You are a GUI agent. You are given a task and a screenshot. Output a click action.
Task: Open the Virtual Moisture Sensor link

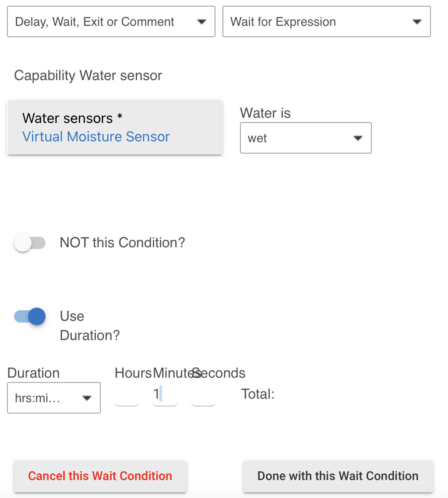[x=96, y=137]
